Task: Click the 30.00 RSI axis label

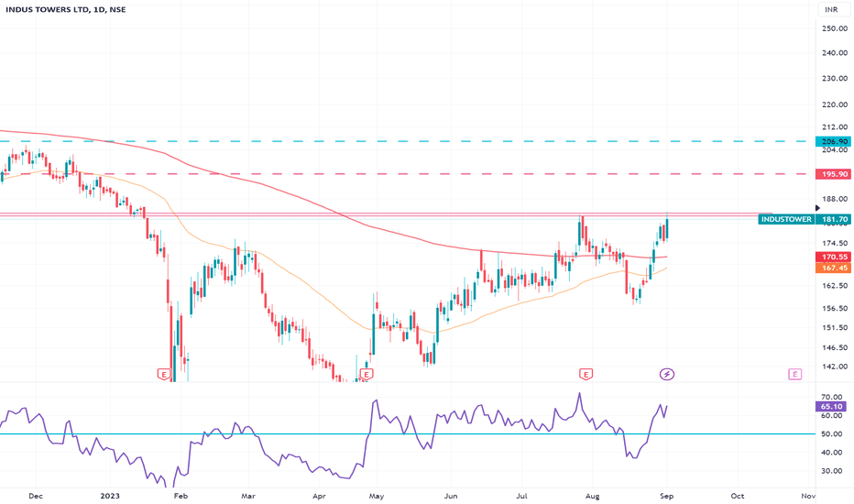Action: pyautogui.click(x=832, y=471)
